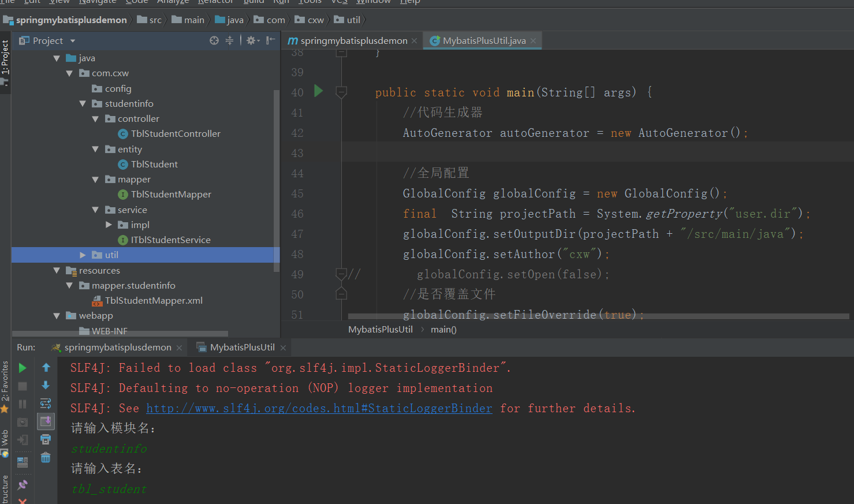Open TblStudentMapper.xml in project tree
This screenshot has width=854, height=504.
pyautogui.click(x=154, y=301)
